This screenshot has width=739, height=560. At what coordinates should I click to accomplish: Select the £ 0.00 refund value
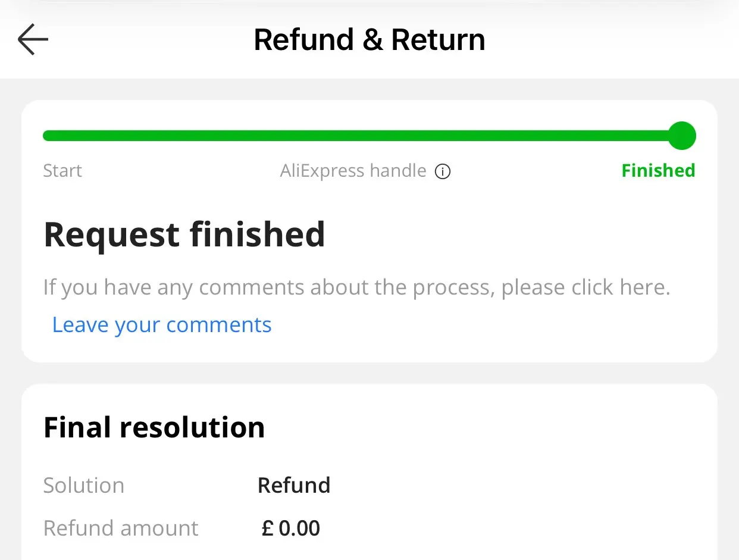pyautogui.click(x=291, y=528)
